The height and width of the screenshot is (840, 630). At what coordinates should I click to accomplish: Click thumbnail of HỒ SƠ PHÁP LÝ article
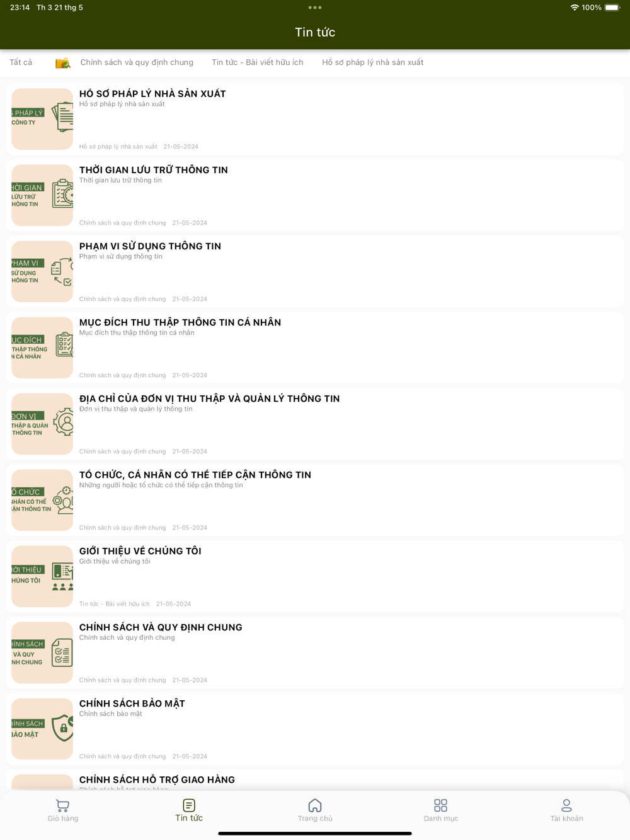(x=42, y=119)
